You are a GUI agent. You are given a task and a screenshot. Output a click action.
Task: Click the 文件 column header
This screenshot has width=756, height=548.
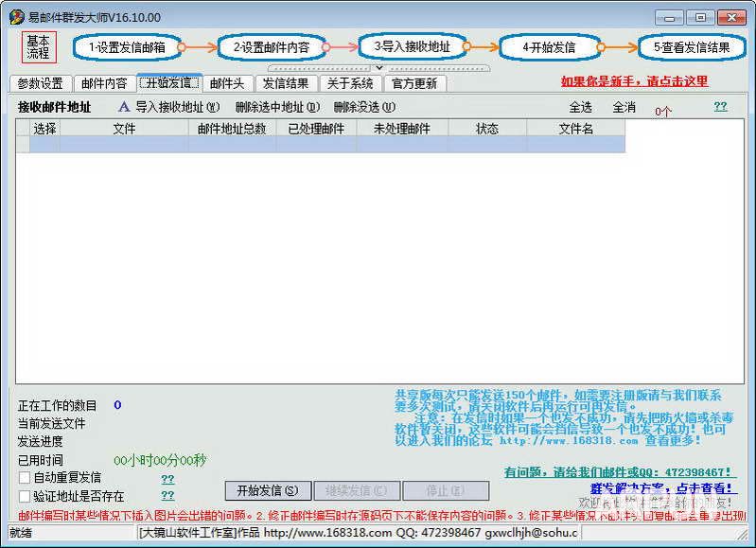click(x=124, y=129)
